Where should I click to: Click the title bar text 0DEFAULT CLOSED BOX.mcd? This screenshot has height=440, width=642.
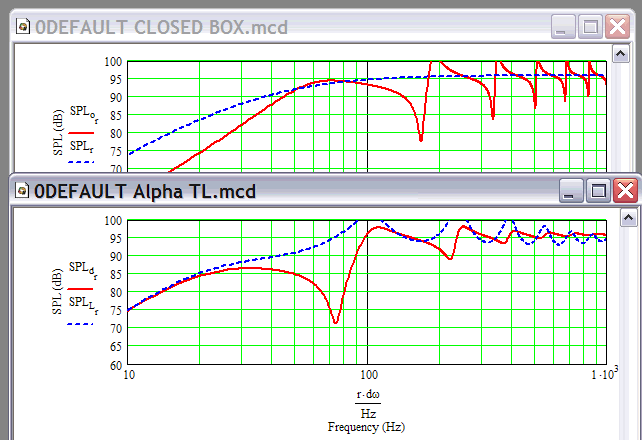(x=161, y=27)
